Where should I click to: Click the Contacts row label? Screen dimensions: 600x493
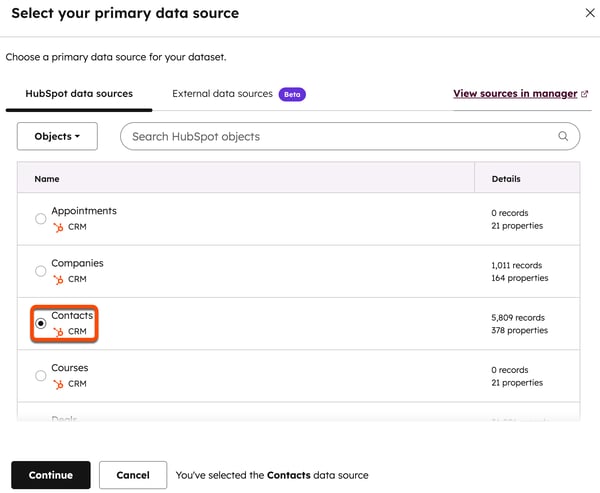72,315
